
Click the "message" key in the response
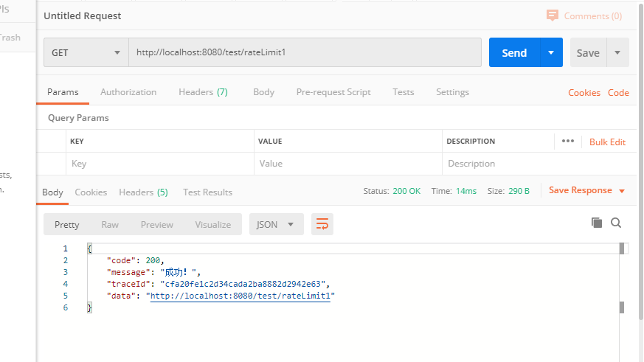pyautogui.click(x=128, y=272)
